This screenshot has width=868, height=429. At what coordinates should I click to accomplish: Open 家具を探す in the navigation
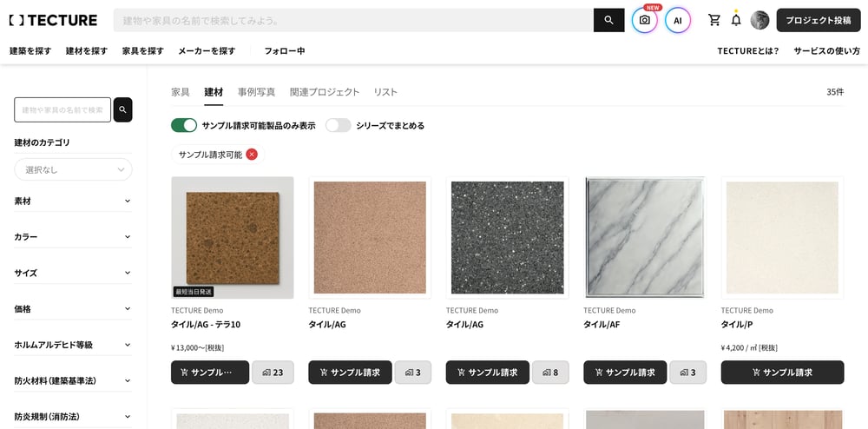click(143, 51)
